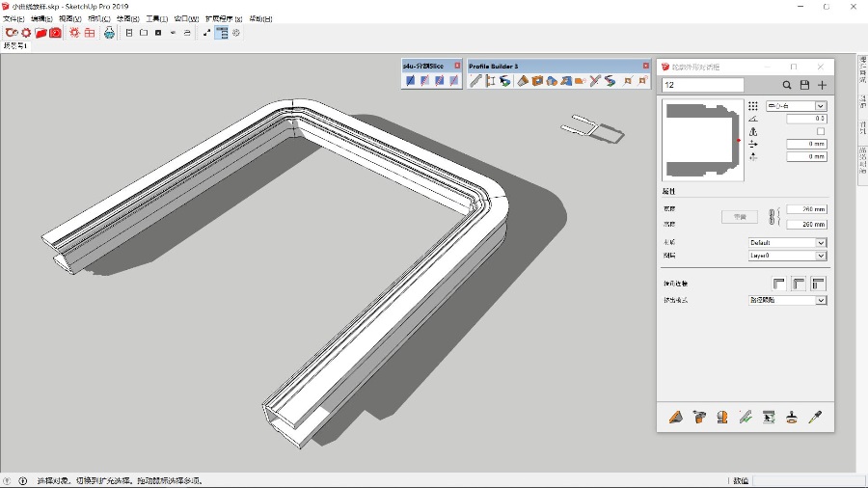Image resolution: width=868 pixels, height=488 pixels.
Task: Click the grey trapezoid profile icon in Profile Builder
Action: [x=523, y=81]
